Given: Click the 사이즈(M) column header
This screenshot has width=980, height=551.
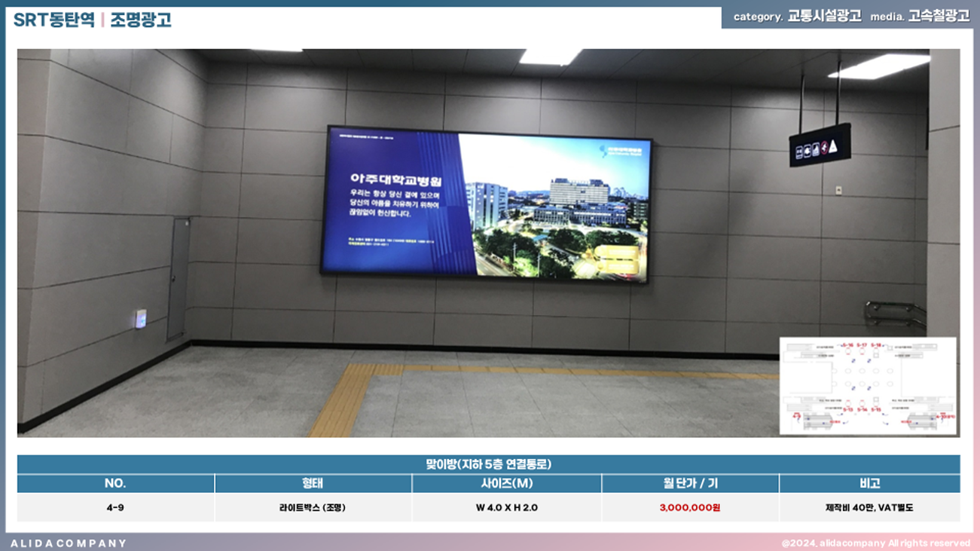Looking at the screenshot, I should click(x=506, y=483).
